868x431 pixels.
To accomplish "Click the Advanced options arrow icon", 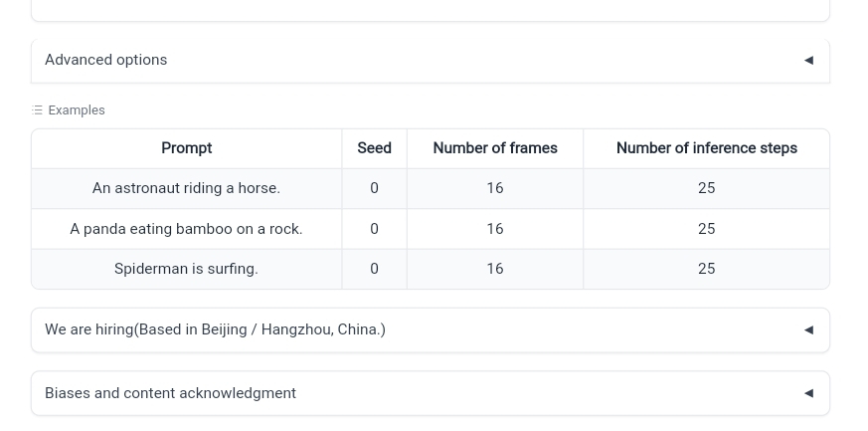I will tap(808, 60).
